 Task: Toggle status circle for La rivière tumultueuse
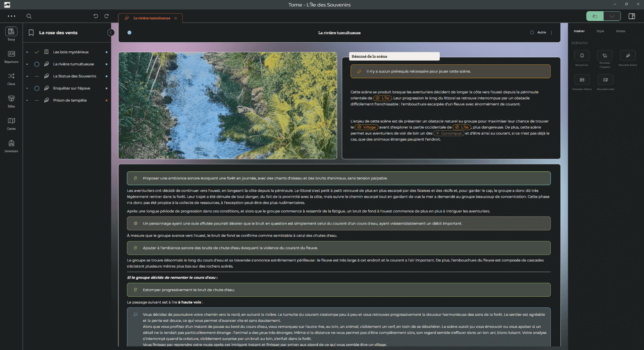[37, 64]
